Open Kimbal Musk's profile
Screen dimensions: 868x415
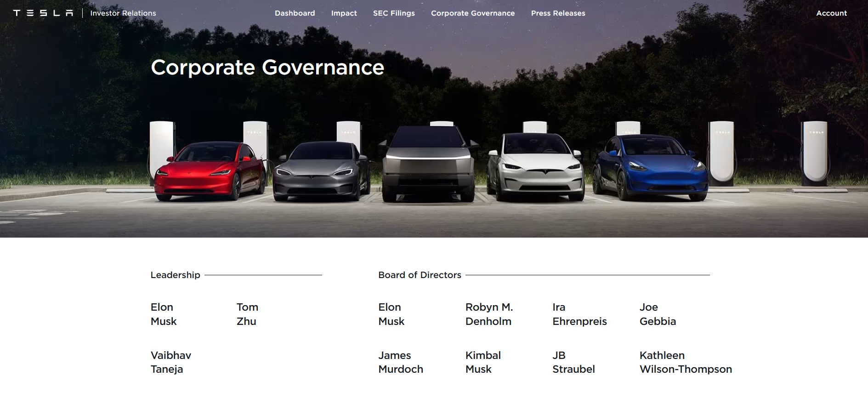tap(483, 362)
